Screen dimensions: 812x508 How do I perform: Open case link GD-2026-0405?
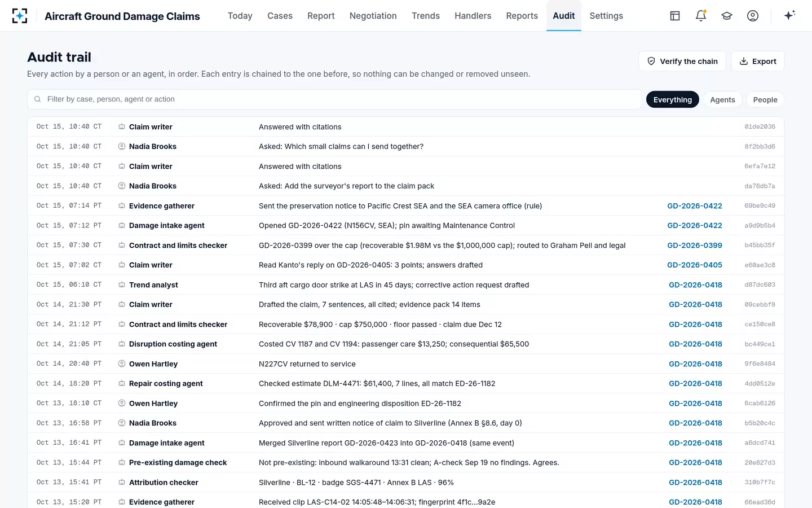pyautogui.click(x=695, y=265)
